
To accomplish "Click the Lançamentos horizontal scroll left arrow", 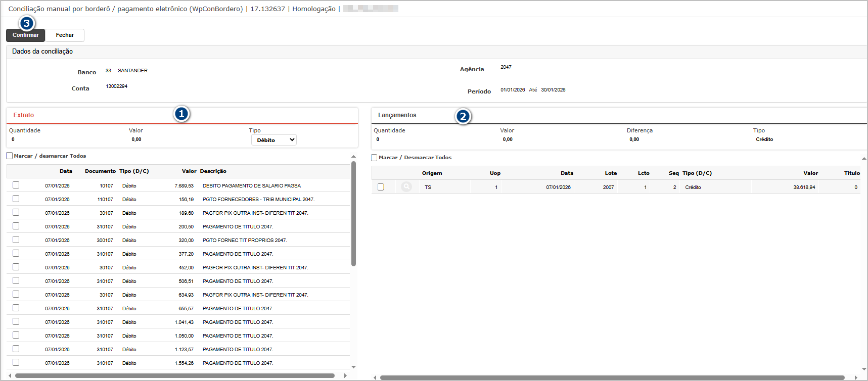I will [375, 377].
